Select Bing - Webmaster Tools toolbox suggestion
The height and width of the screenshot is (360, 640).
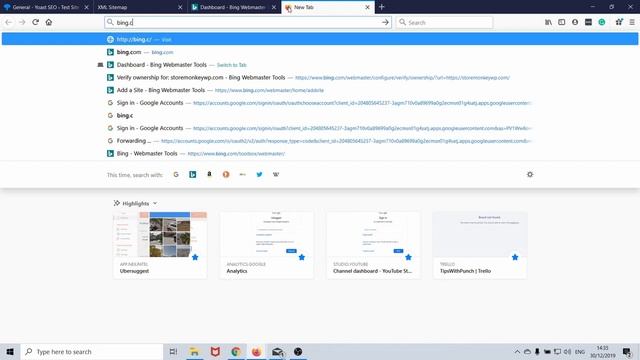[320, 153]
